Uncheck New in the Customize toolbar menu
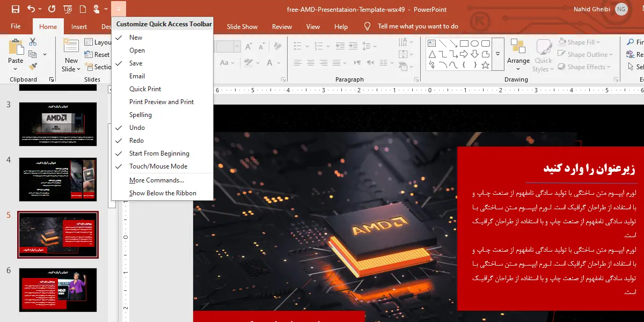 (x=162, y=38)
